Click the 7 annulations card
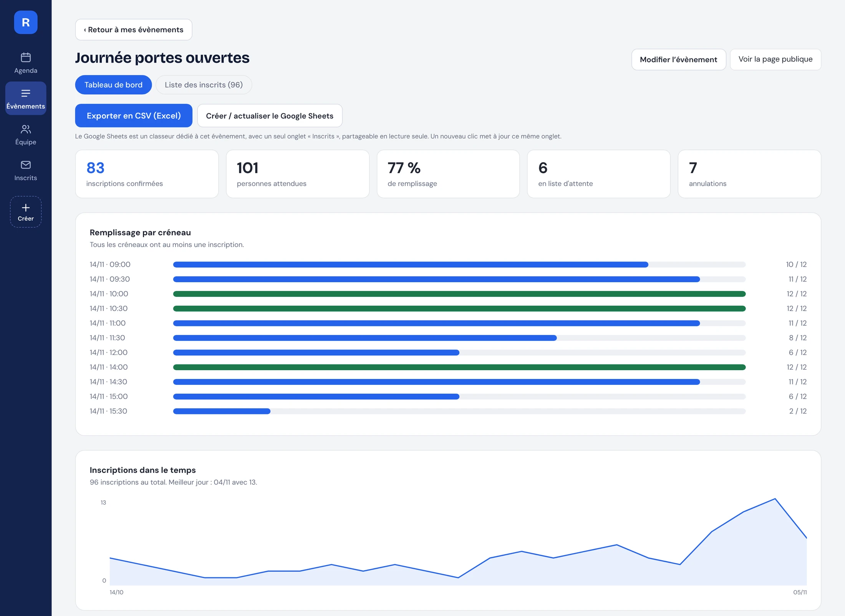The height and width of the screenshot is (616, 845). [749, 174]
